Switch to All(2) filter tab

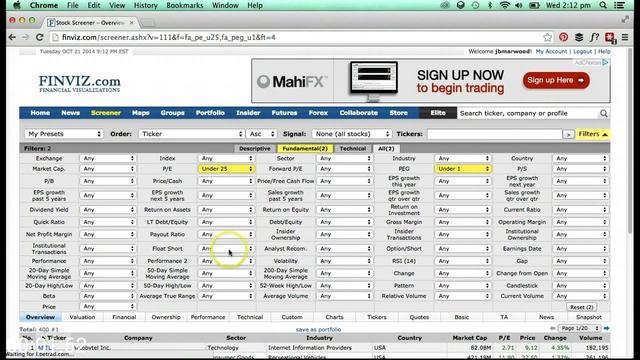click(386, 149)
